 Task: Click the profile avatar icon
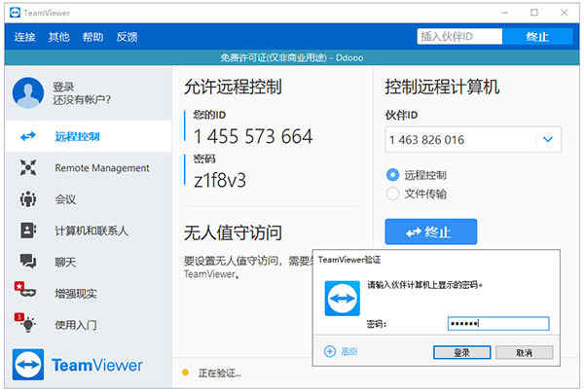[28, 92]
